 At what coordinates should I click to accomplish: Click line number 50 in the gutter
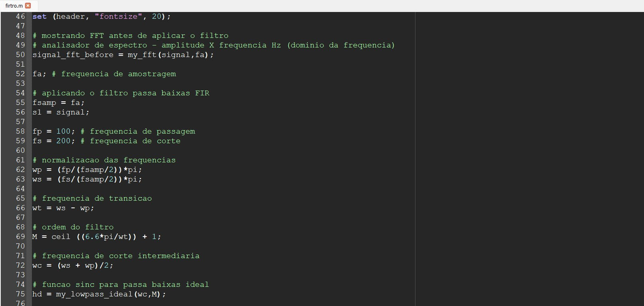(x=20, y=55)
